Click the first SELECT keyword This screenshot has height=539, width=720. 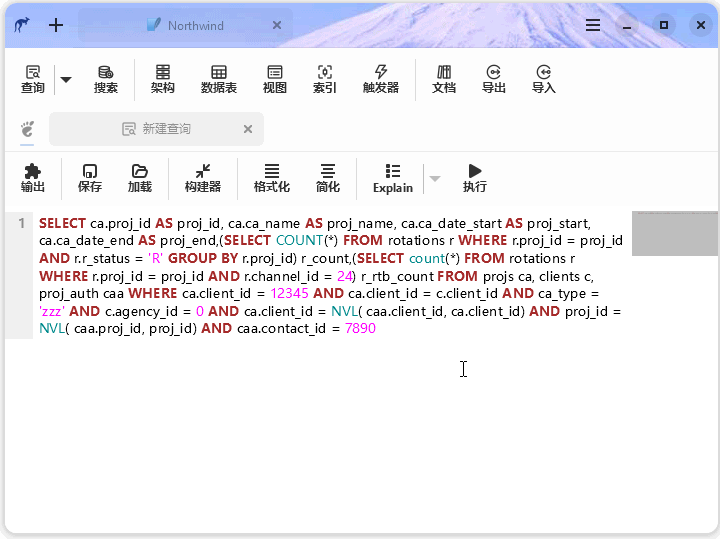coord(62,224)
